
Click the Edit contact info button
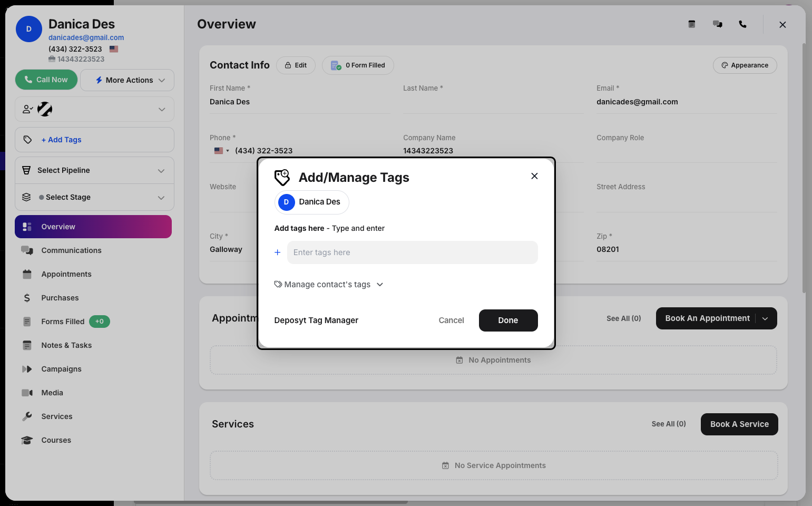[296, 65]
